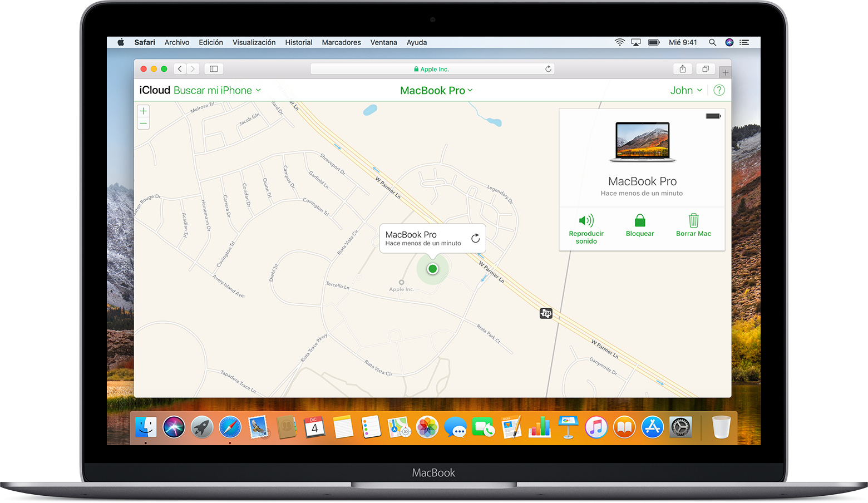Image resolution: width=868 pixels, height=503 pixels.
Task: Open the Ayuda menu
Action: pos(417,42)
